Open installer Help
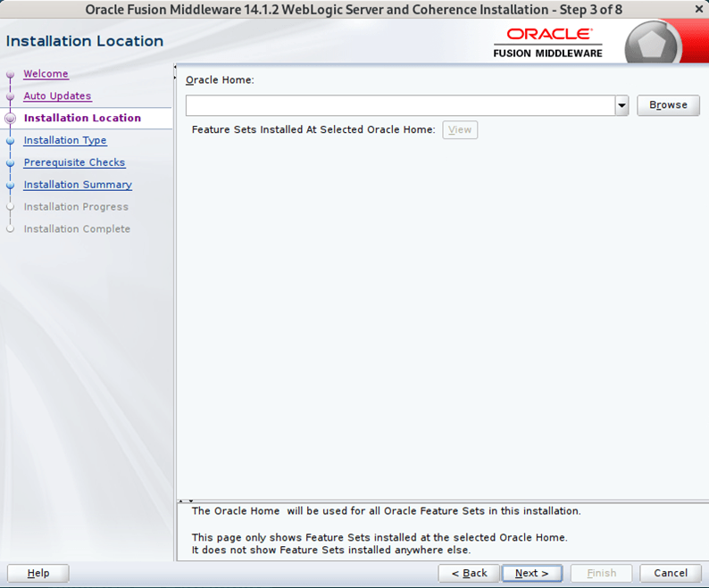Viewport: 709px width, 588px height. click(x=38, y=573)
